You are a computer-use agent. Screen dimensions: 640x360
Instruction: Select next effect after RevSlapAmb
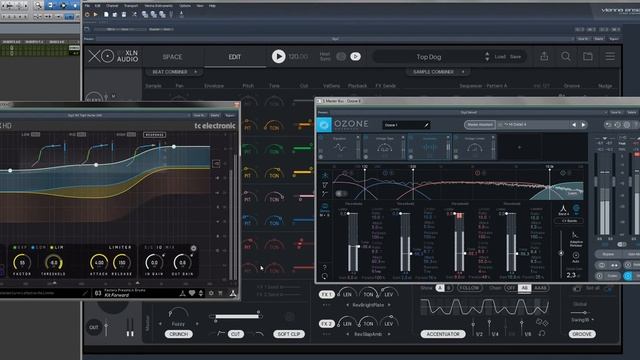[x=389, y=334]
